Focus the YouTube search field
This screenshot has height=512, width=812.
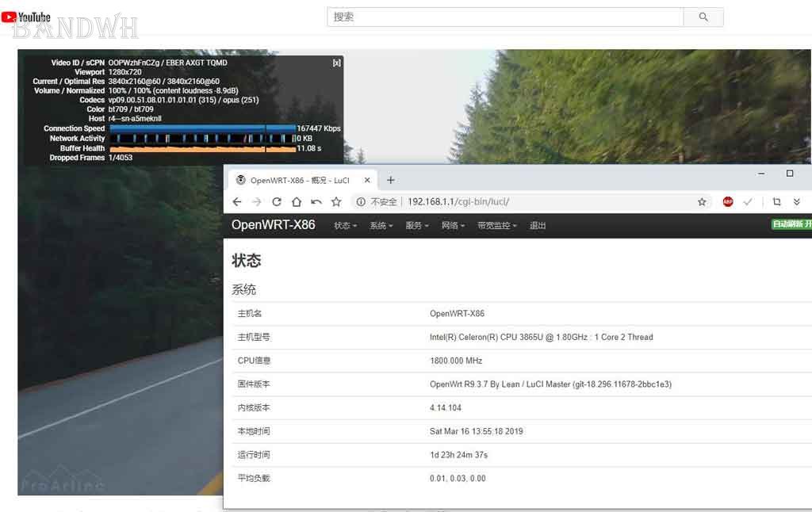(505, 17)
